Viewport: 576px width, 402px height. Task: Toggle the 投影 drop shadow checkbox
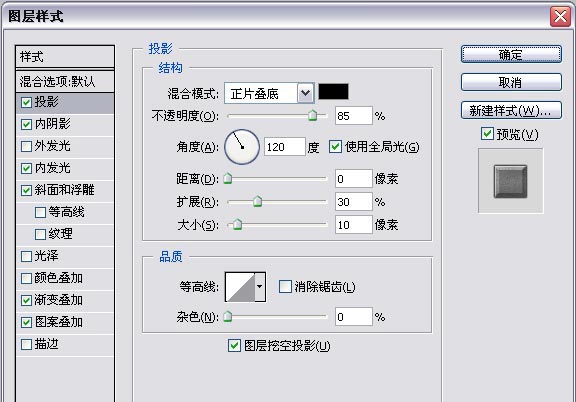tap(26, 102)
